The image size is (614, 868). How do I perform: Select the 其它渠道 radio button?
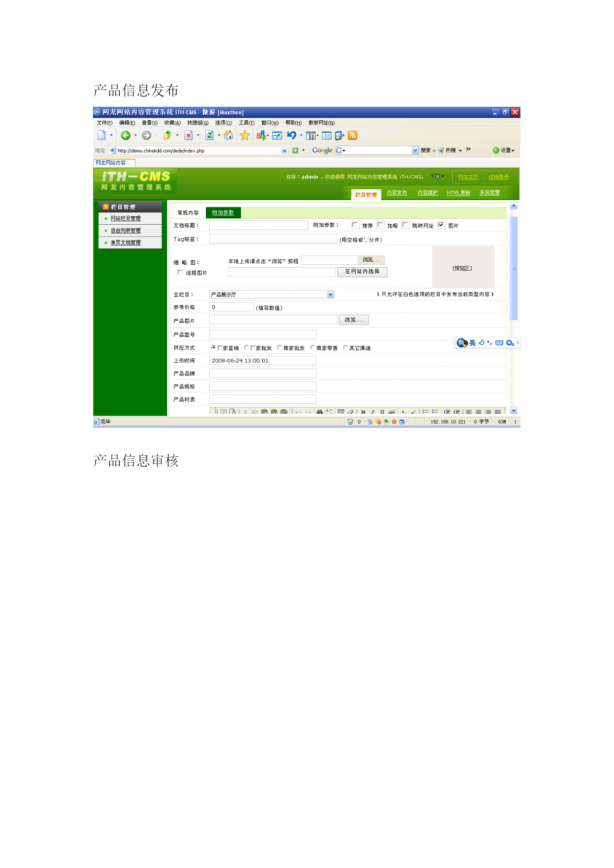click(345, 347)
